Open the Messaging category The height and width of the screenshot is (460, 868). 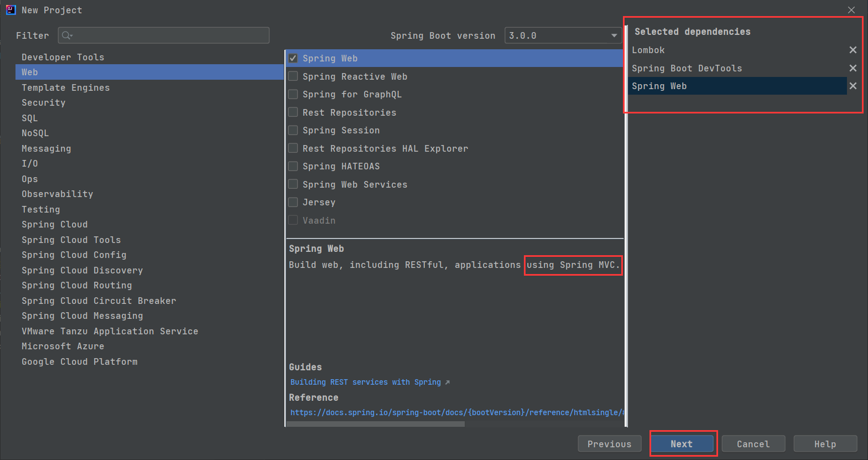click(x=149, y=148)
